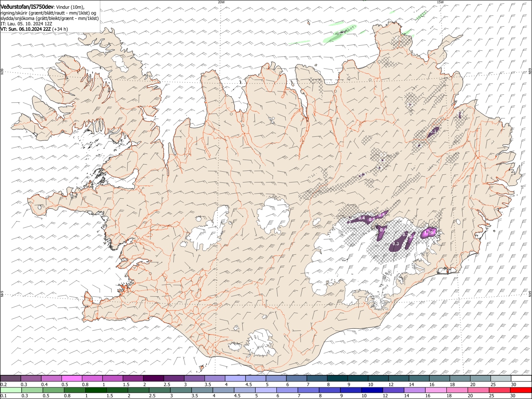
Task: Click the 0.1 label under lower legend row
Action: (3, 396)
